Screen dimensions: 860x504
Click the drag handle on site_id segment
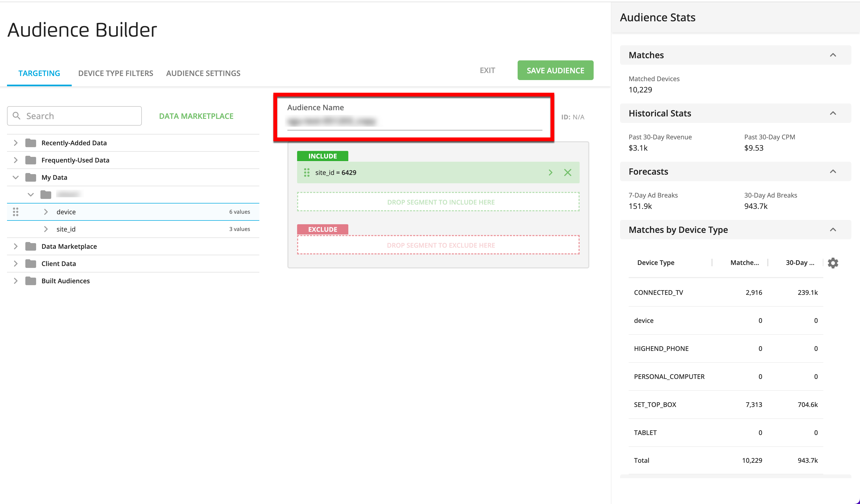307,173
